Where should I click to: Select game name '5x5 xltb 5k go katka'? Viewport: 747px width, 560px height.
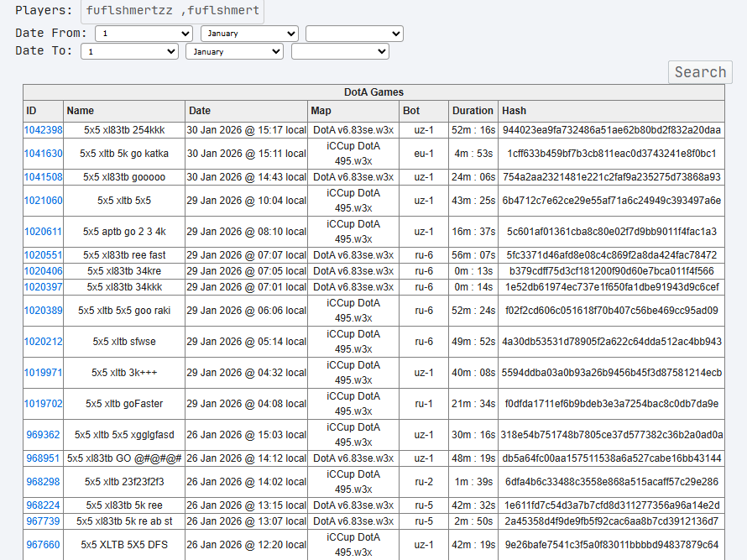pos(124,154)
